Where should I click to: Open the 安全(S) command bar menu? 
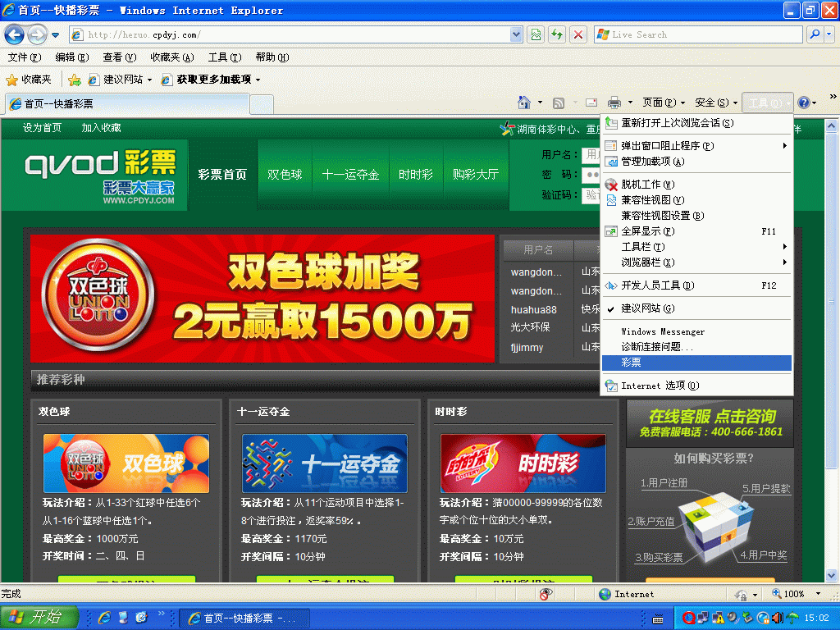click(716, 103)
